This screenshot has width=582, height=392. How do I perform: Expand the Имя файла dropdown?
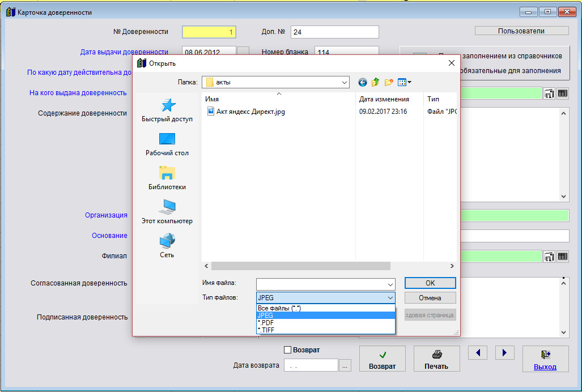click(390, 284)
